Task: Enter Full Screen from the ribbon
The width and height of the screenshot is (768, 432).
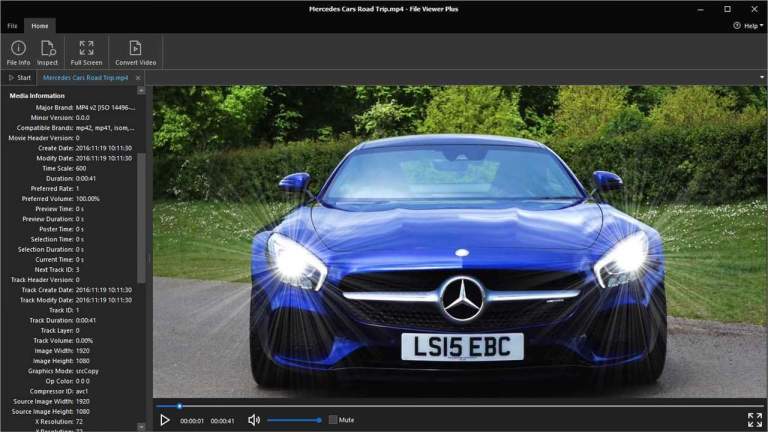Action: (86, 53)
